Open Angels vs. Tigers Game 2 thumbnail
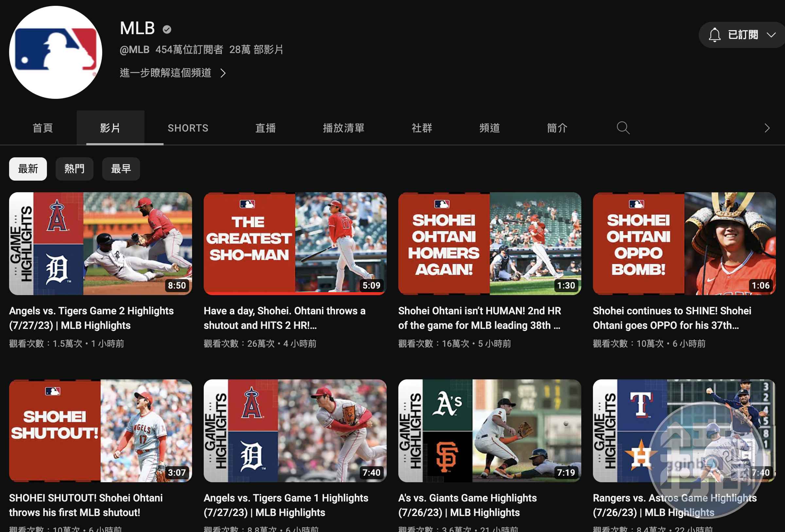Screen dimensions: 785x532 pos(100,243)
